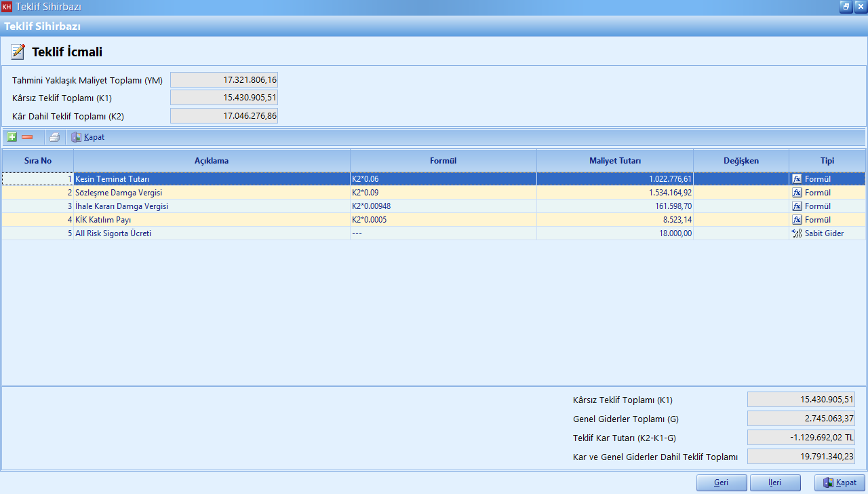This screenshot has height=494, width=868.
Task: Click the Tipi column header
Action: click(827, 161)
